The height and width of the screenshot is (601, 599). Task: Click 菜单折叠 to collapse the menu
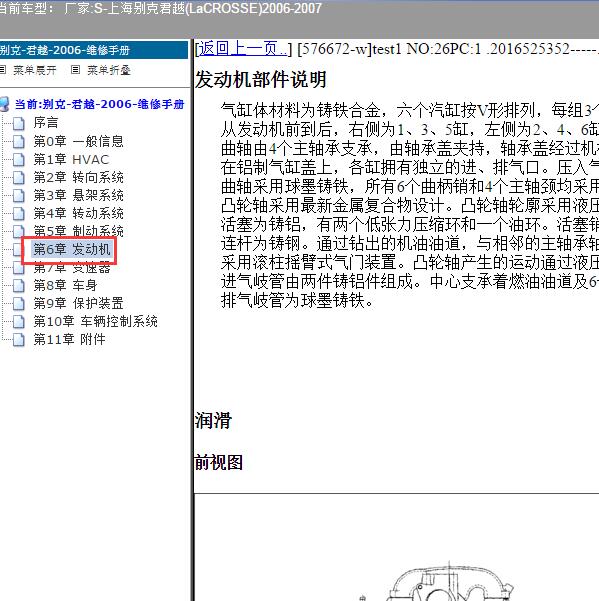point(109,70)
